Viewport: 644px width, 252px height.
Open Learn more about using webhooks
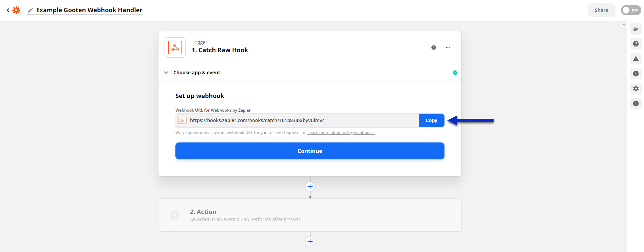click(341, 133)
